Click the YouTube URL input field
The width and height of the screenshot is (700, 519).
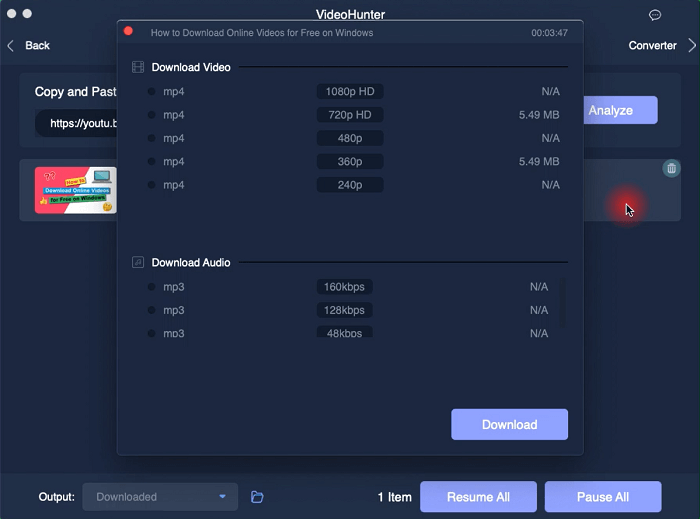pyautogui.click(x=77, y=123)
